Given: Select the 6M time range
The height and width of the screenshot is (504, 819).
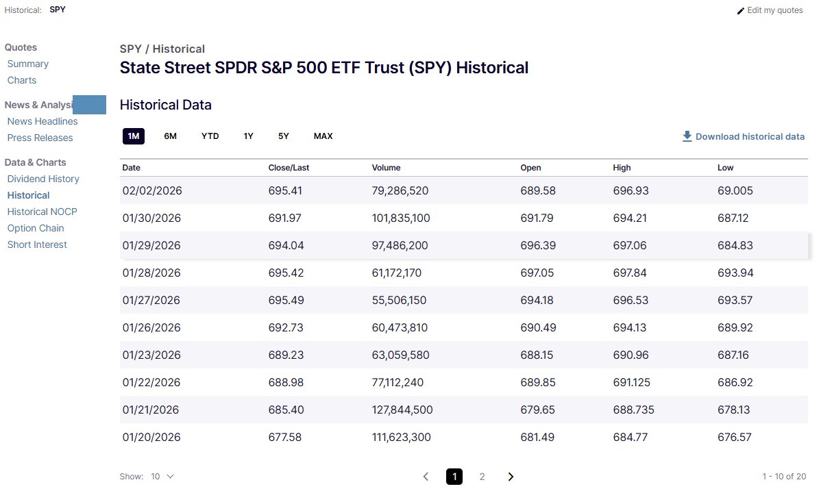Looking at the screenshot, I should [171, 136].
